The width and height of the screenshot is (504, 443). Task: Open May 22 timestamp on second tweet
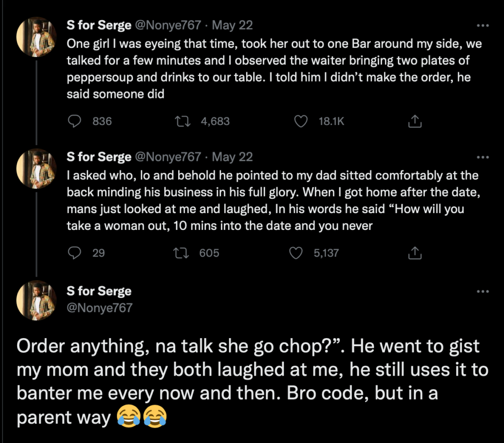coord(232,157)
